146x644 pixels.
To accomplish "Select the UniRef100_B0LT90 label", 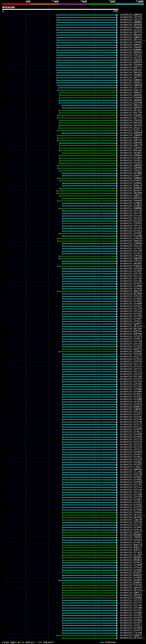I will click(x=131, y=113).
